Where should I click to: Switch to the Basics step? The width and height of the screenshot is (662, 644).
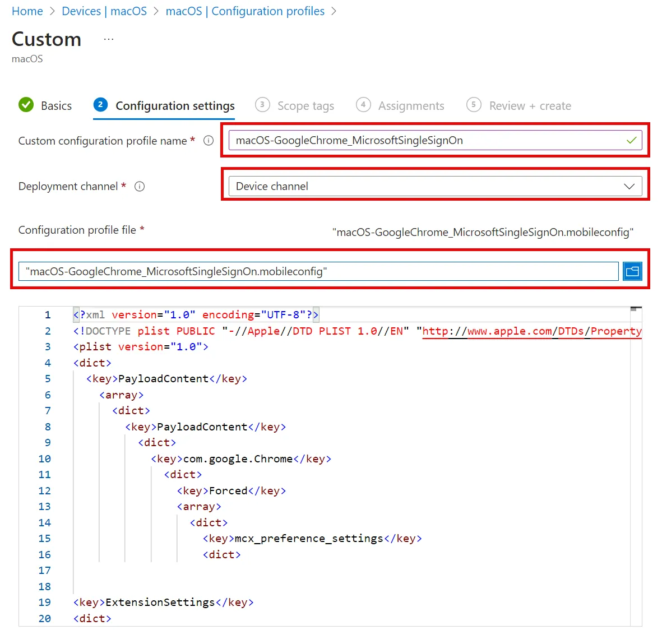56,106
